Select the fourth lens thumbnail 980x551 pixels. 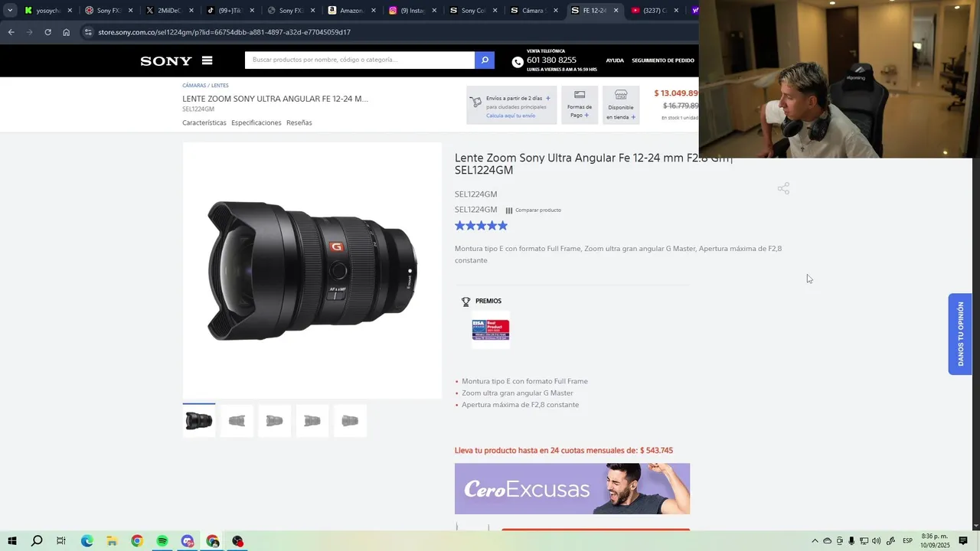click(312, 421)
